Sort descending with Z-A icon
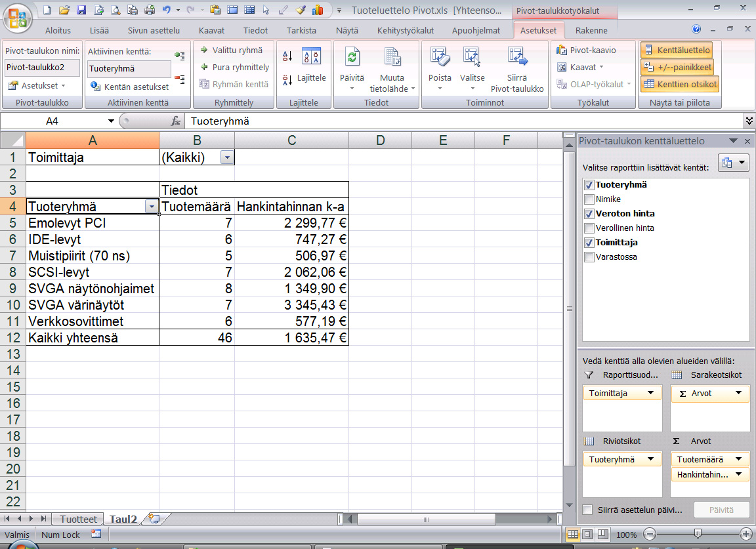This screenshot has width=756, height=549. click(x=287, y=80)
